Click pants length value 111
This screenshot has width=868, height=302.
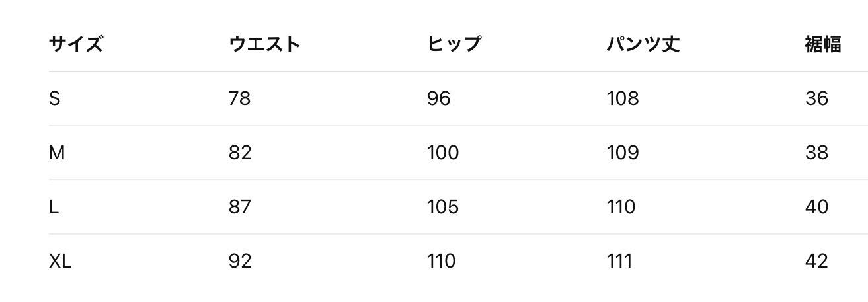(619, 261)
